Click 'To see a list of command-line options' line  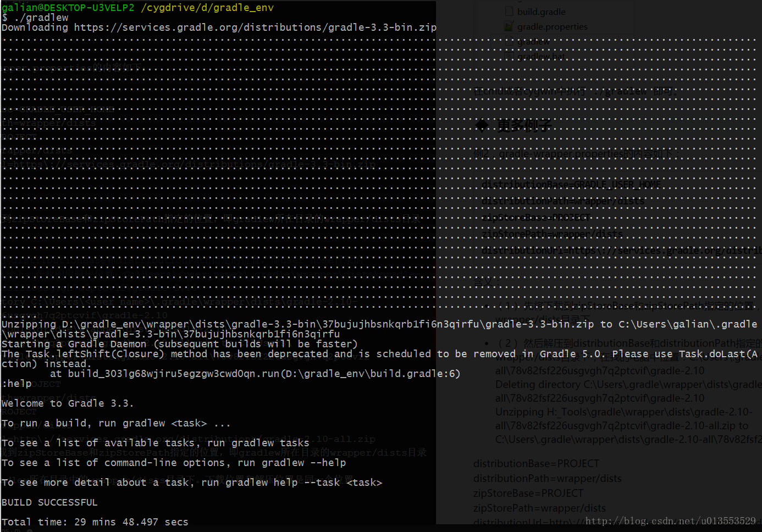pos(174,463)
